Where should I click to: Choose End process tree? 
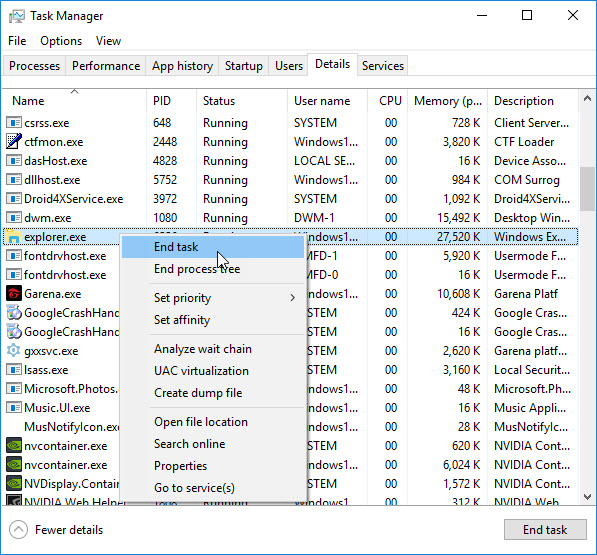[213, 269]
